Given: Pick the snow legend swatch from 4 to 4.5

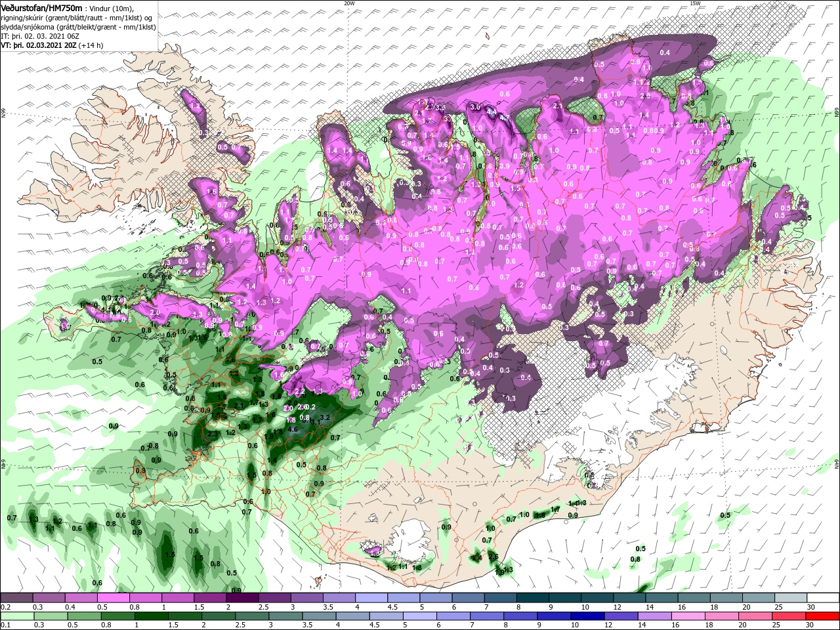Looking at the screenshot, I should (x=371, y=598).
